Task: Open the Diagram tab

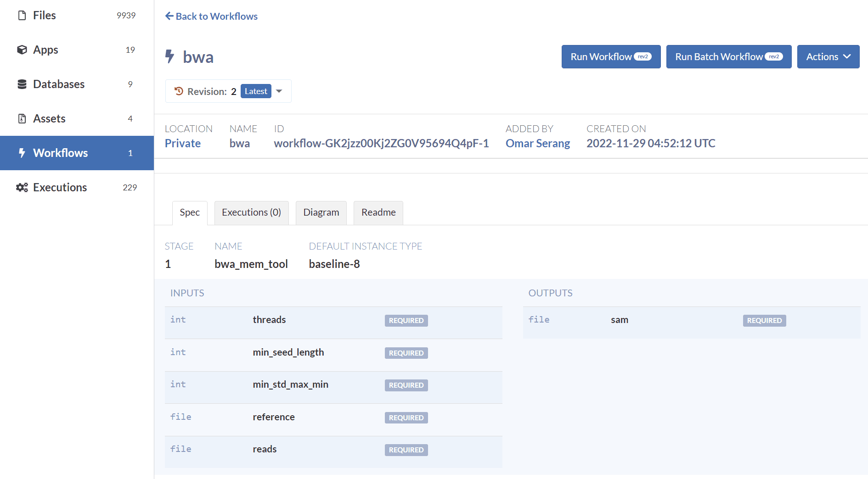Action: 321,212
